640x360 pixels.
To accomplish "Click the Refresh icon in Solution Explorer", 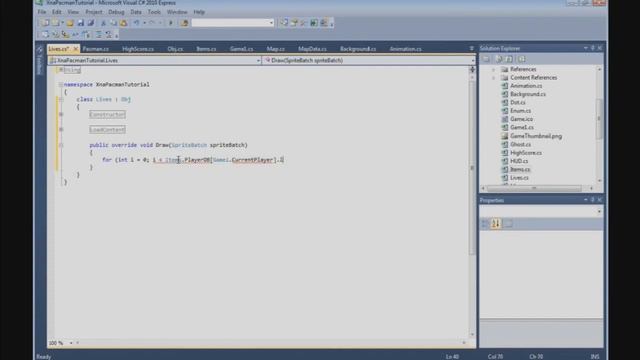I will 509,59.
